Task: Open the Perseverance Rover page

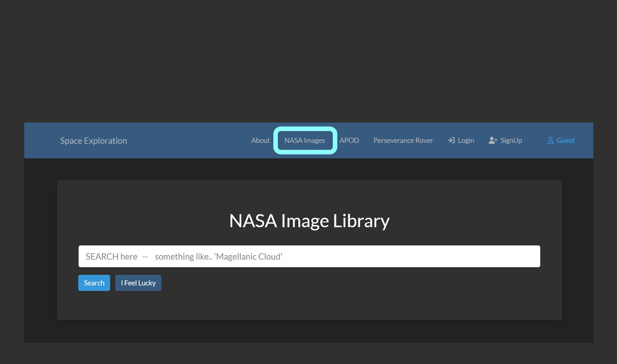Action: (x=403, y=140)
